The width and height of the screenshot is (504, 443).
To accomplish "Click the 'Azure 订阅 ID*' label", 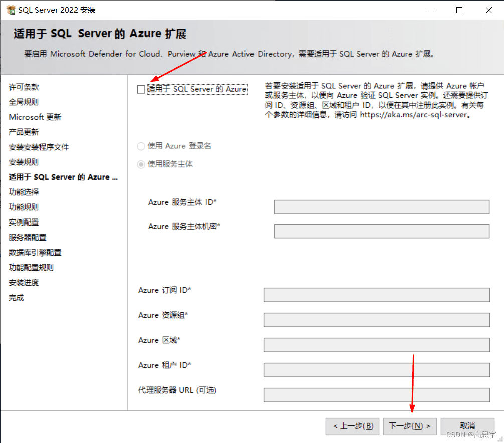I will pos(164,290).
